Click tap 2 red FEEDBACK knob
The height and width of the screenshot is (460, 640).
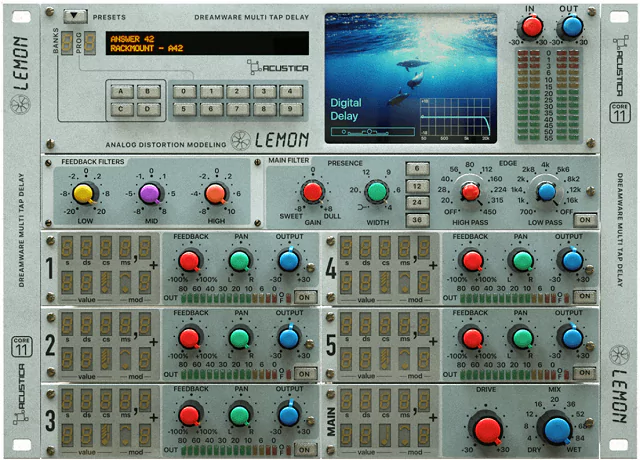190,338
